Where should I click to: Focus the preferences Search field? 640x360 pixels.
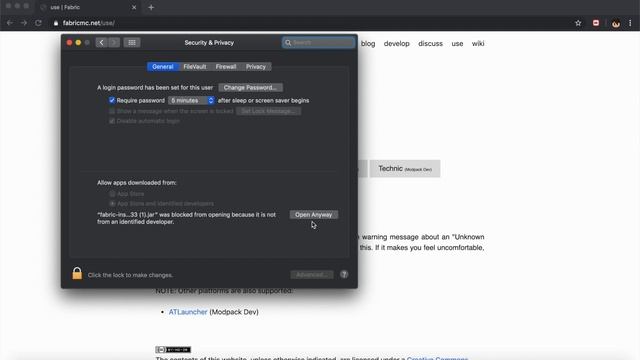318,42
